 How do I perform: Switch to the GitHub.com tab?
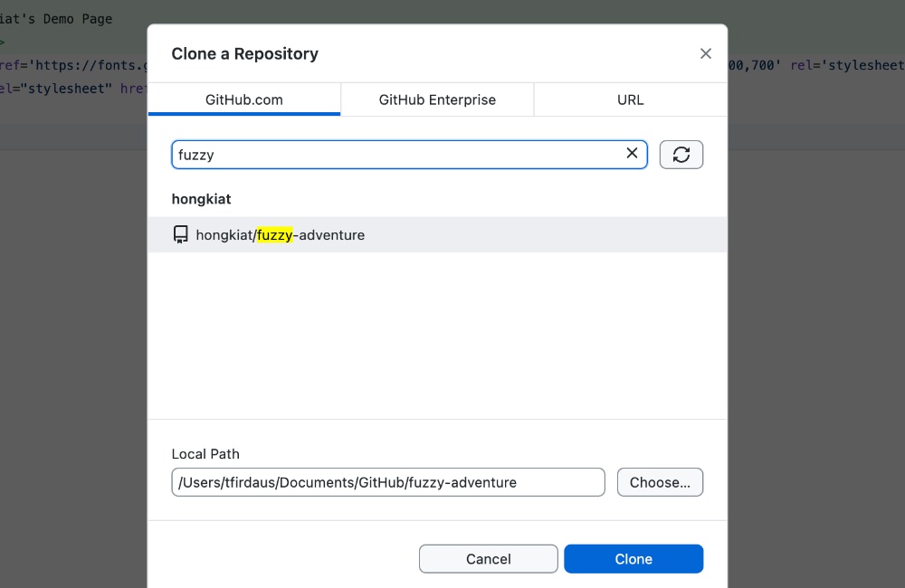tap(244, 100)
